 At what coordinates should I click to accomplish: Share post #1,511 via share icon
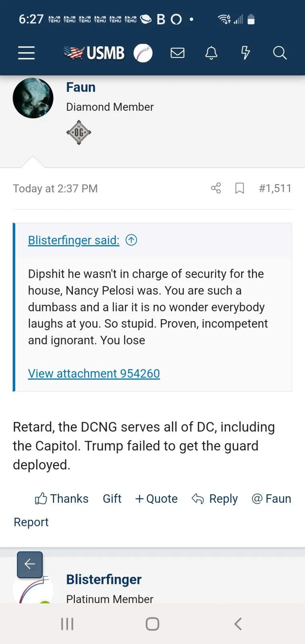tap(216, 188)
